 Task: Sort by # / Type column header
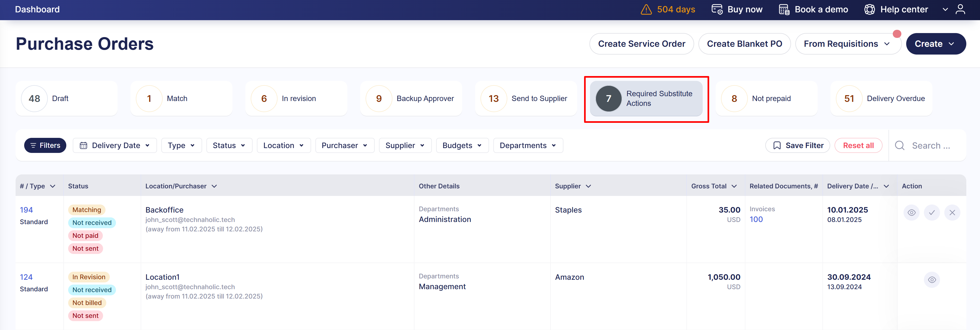[38, 186]
